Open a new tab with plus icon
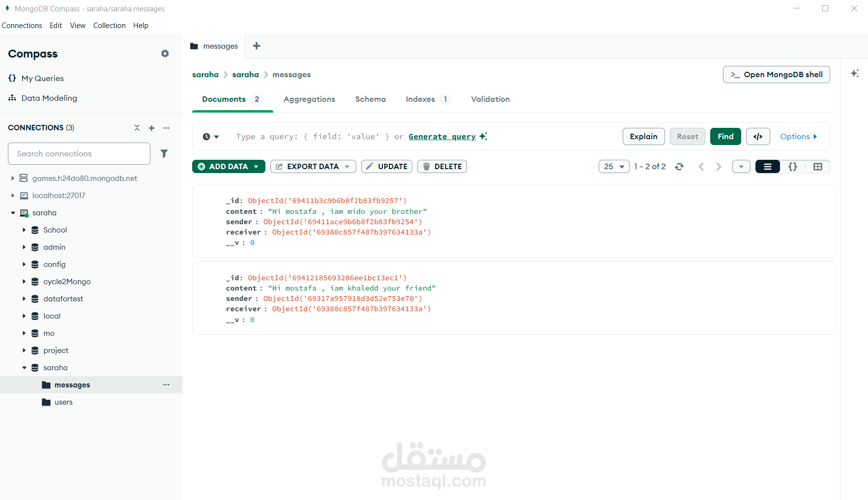 257,46
